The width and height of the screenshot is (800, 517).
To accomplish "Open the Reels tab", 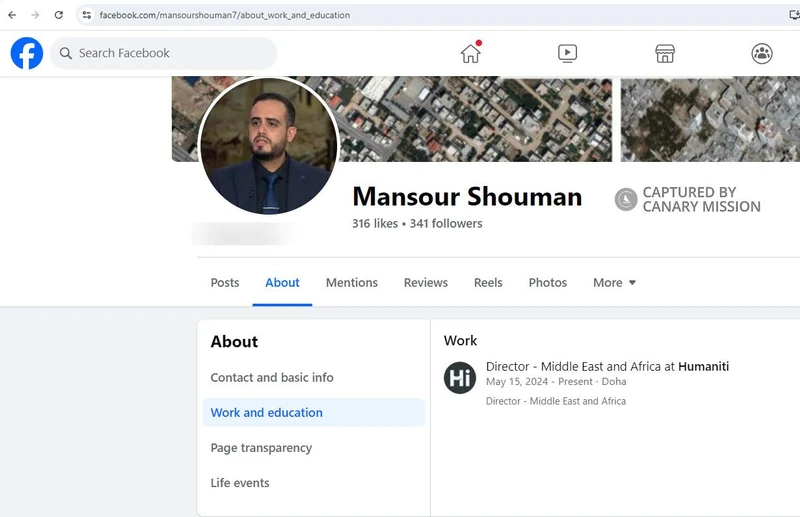I will coord(488,283).
